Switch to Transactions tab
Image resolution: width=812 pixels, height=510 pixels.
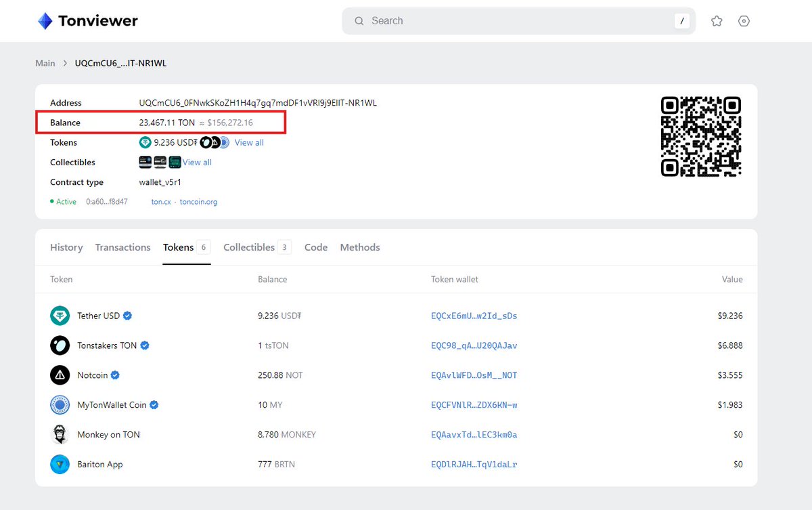point(122,247)
